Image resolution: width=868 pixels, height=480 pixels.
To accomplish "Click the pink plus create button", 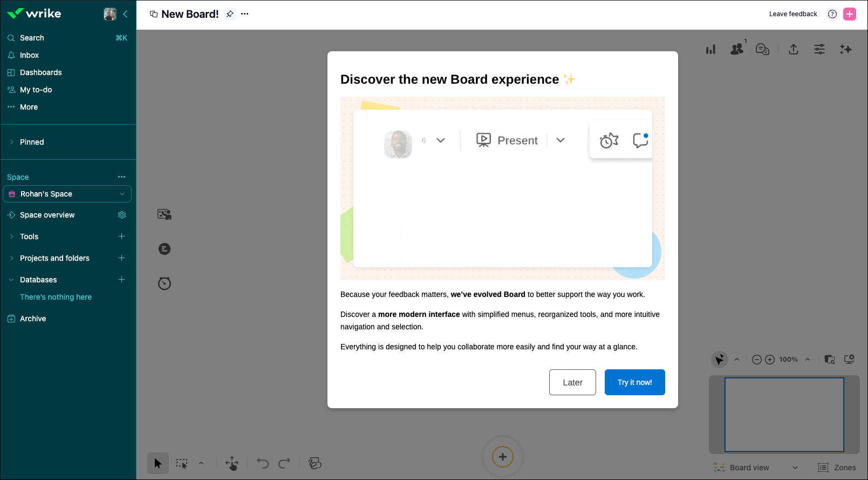I will tap(850, 14).
